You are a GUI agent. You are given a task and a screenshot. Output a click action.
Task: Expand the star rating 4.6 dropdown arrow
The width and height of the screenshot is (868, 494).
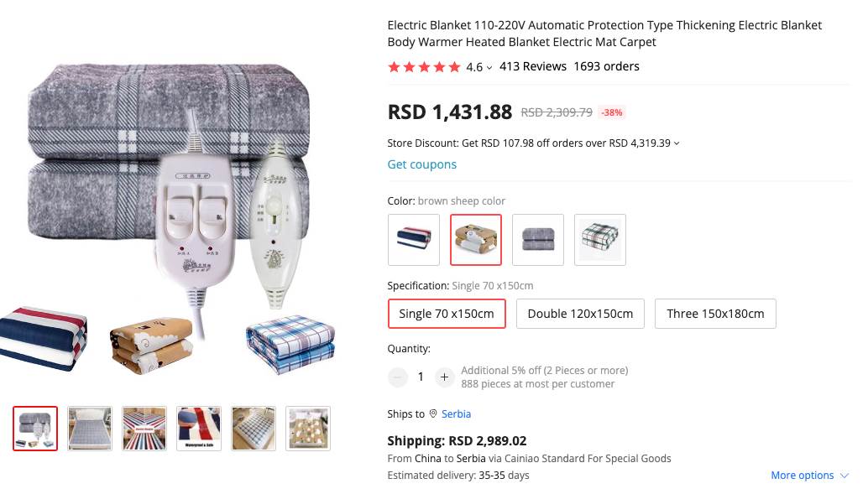tap(489, 68)
